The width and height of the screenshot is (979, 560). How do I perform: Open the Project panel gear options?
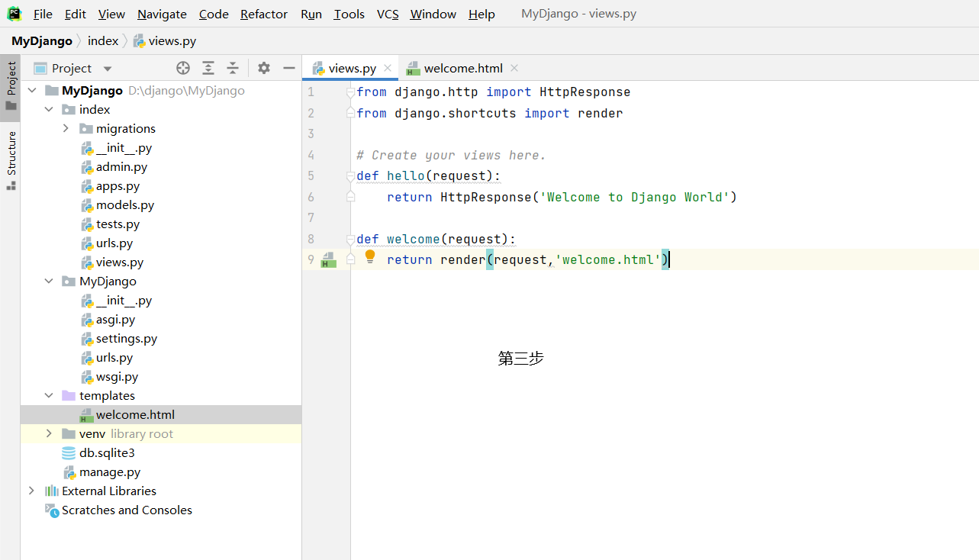click(264, 68)
